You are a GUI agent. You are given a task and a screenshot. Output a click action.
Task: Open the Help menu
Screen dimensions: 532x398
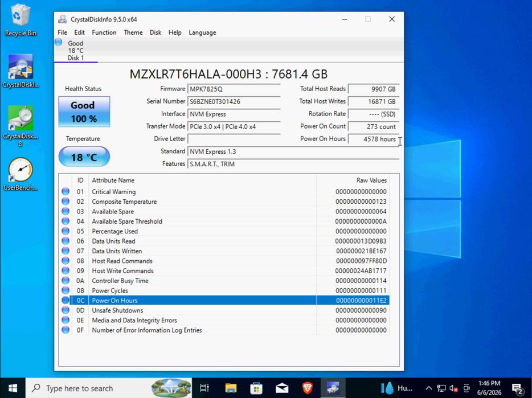175,32
